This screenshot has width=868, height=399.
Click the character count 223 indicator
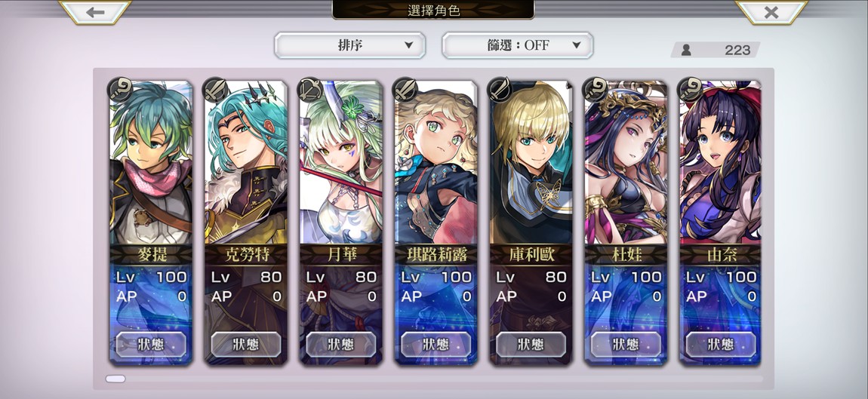coord(716,50)
